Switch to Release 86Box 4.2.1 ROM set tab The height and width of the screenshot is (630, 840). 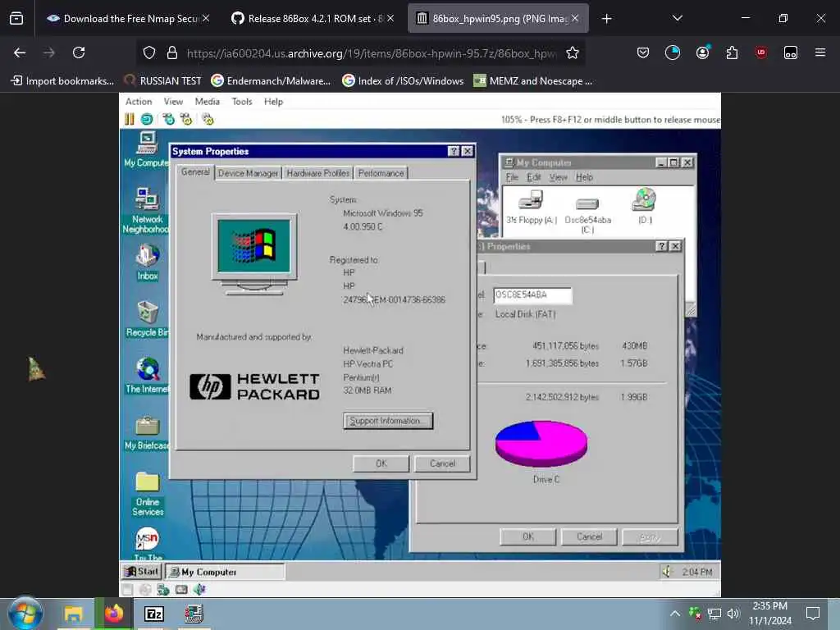pyautogui.click(x=313, y=18)
